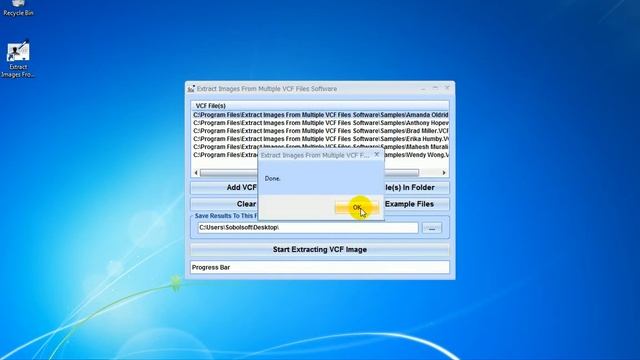Click the file list's right scroll arrow
The width and height of the screenshot is (640, 360).
[x=444, y=173]
